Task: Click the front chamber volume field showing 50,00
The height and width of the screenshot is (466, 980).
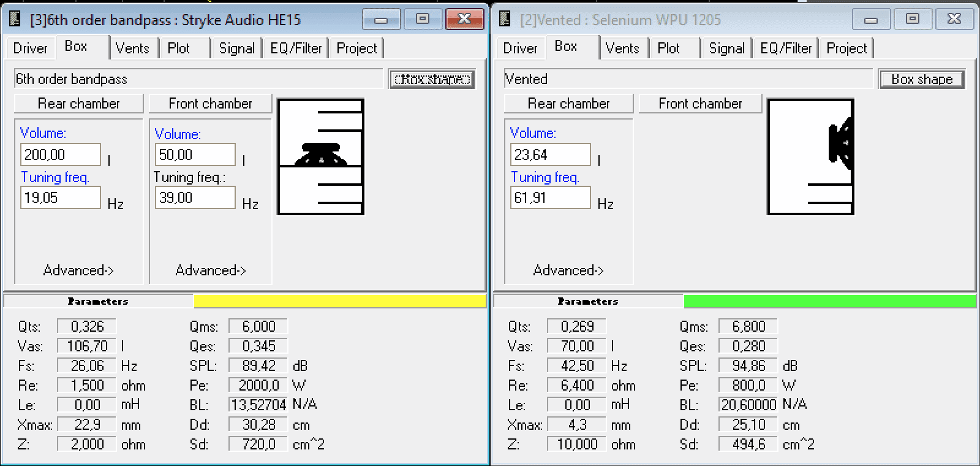Action: 195,155
